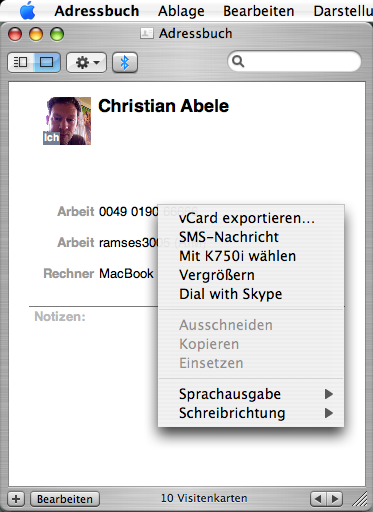Open the Apple menu
This screenshot has width=373, height=512.
tap(28, 11)
